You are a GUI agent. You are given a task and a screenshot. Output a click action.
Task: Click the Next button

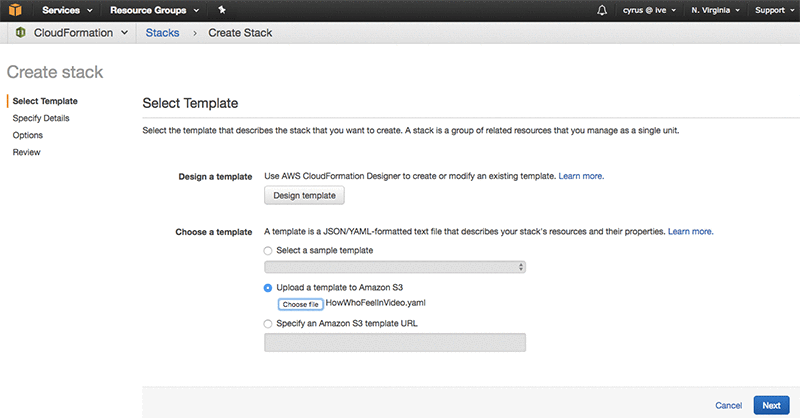771,405
